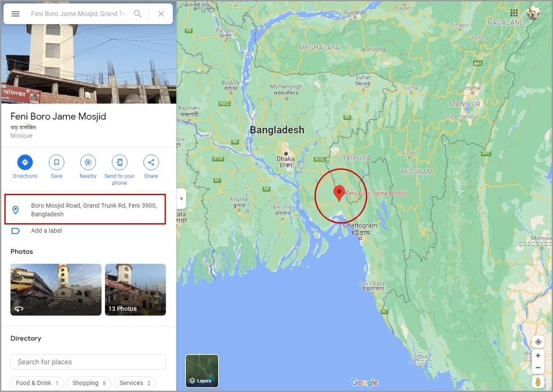
Task: Click the Guwahati city label
Action: [x=355, y=12]
